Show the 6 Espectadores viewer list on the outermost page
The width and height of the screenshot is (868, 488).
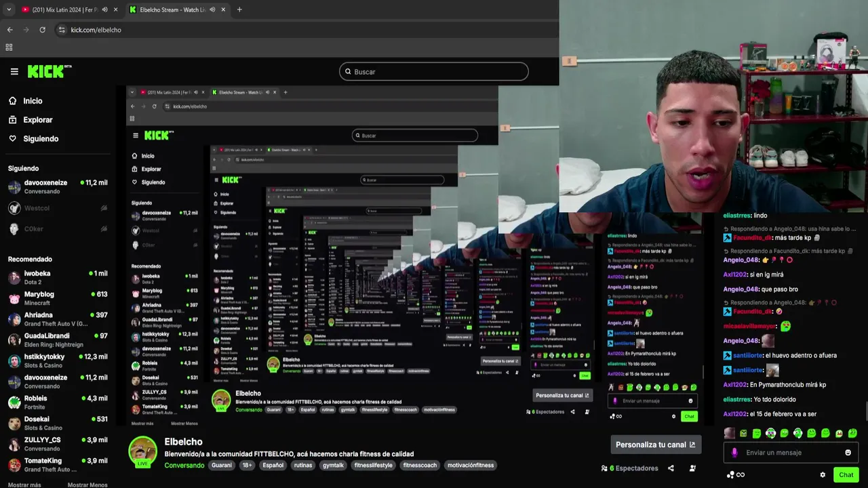click(630, 468)
